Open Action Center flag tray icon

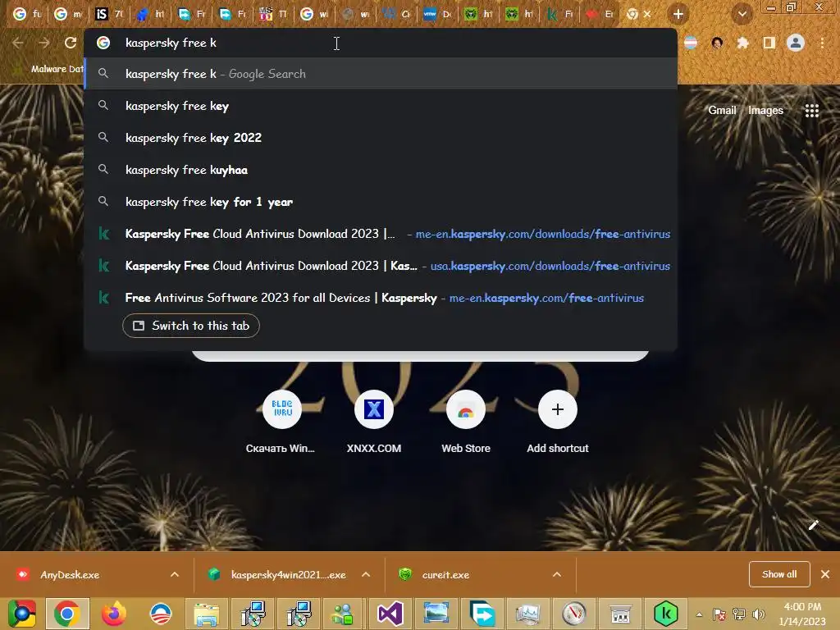tap(719, 614)
